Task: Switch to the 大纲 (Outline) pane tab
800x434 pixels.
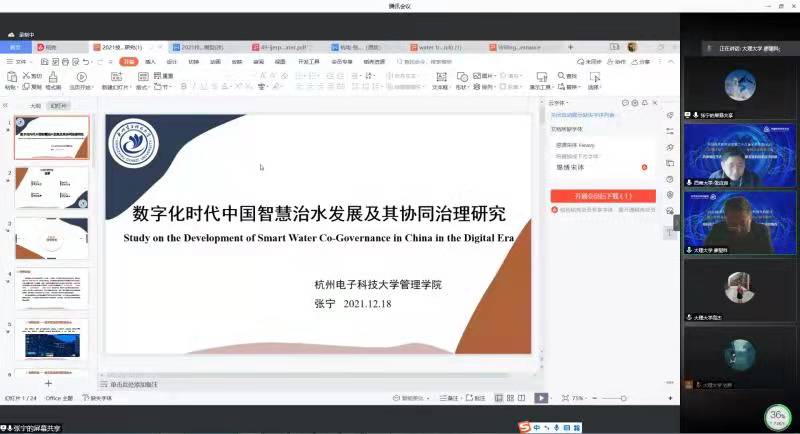Action: [x=35, y=105]
